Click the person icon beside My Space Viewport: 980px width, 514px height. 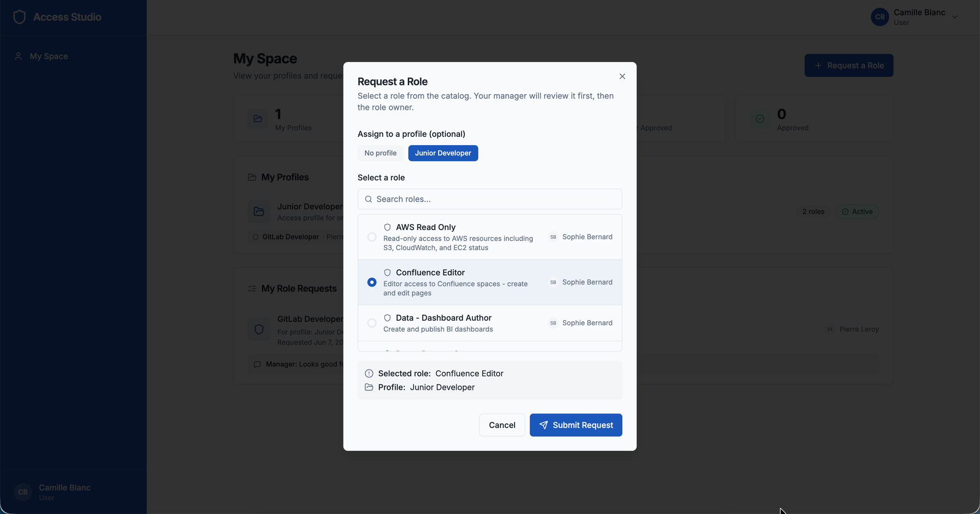pos(19,56)
